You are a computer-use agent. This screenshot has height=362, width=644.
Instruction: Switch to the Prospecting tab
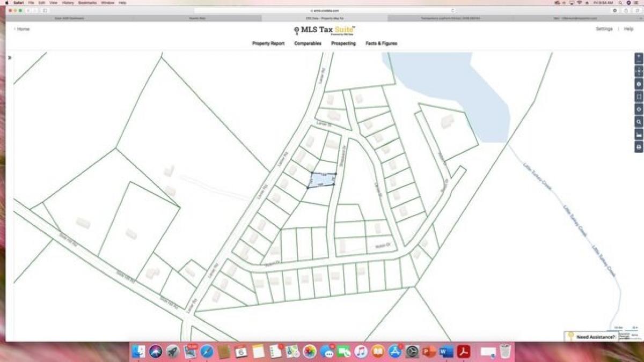(344, 43)
